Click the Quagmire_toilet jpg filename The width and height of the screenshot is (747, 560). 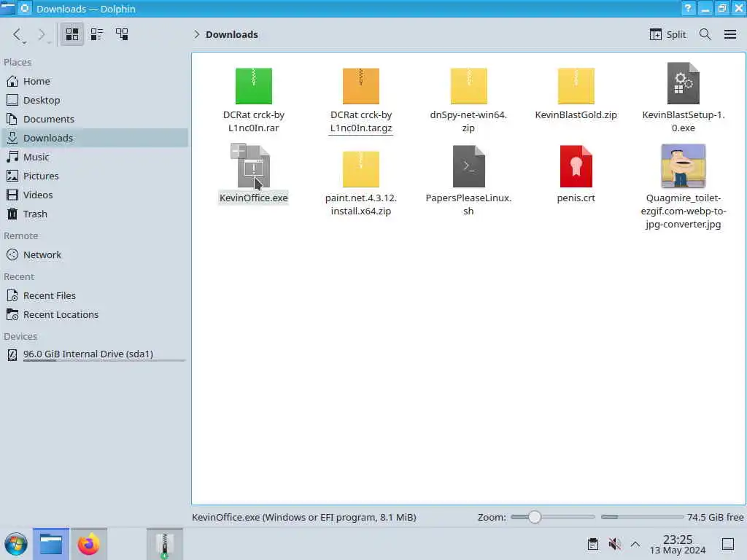pos(683,211)
